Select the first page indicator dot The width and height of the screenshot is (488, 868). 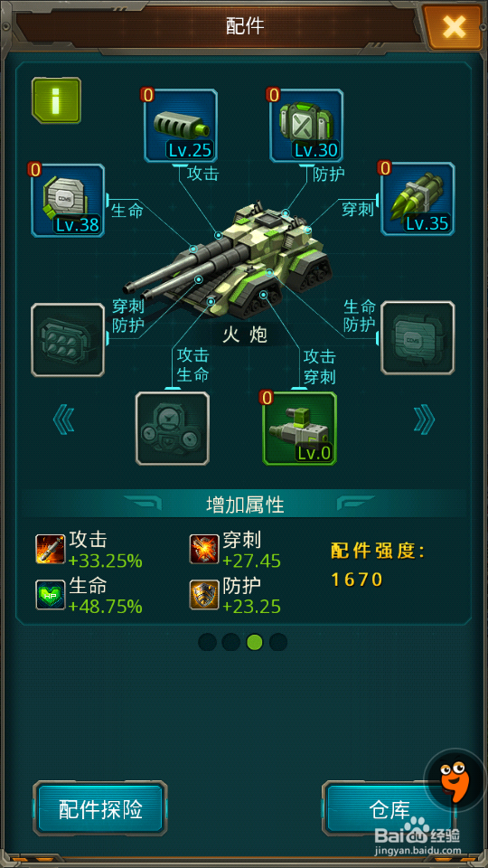pos(208,642)
